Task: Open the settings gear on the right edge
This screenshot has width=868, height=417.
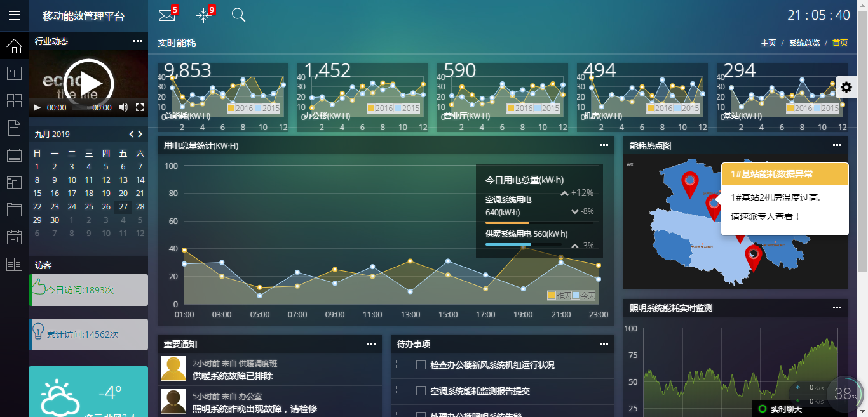Action: [846, 87]
